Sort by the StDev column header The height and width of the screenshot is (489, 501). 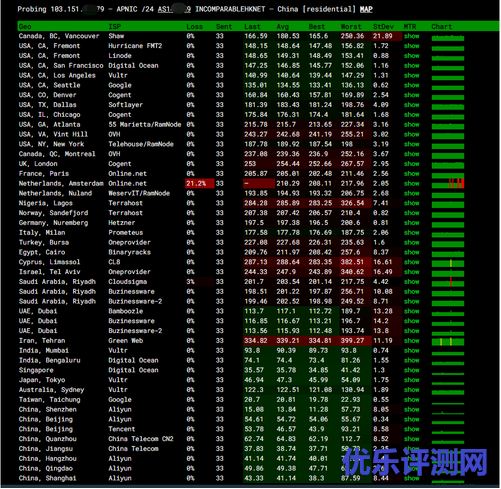click(383, 26)
